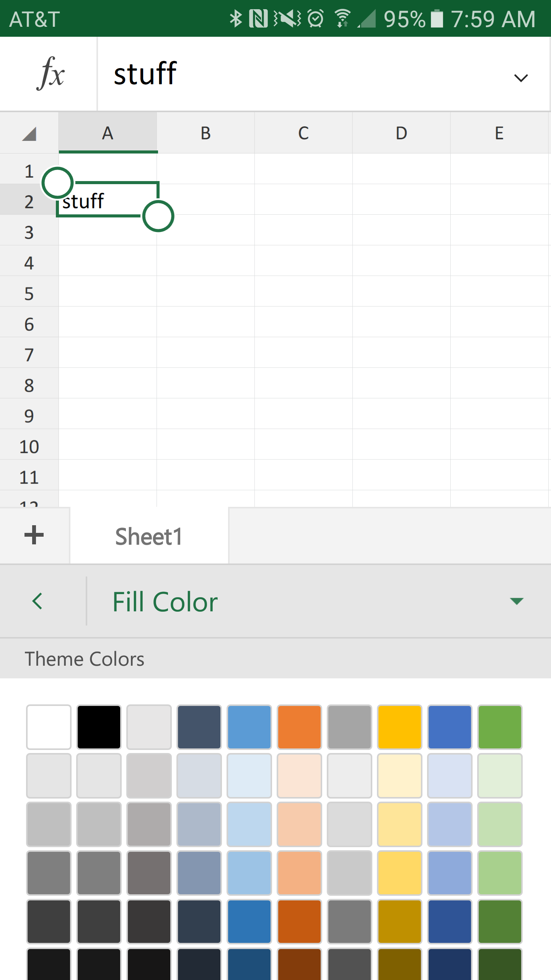Screen dimensions: 551x980
Task: Go back using the left chevron icon
Action: coord(37,601)
